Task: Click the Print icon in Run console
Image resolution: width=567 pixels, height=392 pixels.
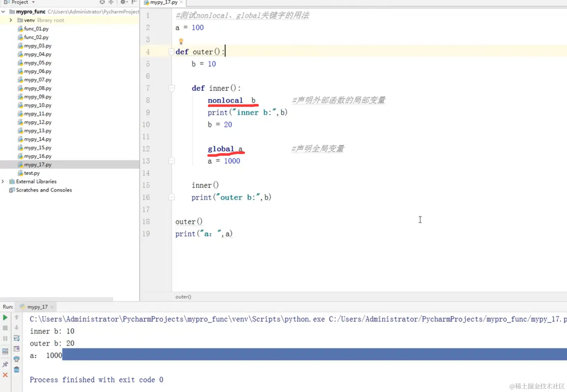Action: [17, 359]
